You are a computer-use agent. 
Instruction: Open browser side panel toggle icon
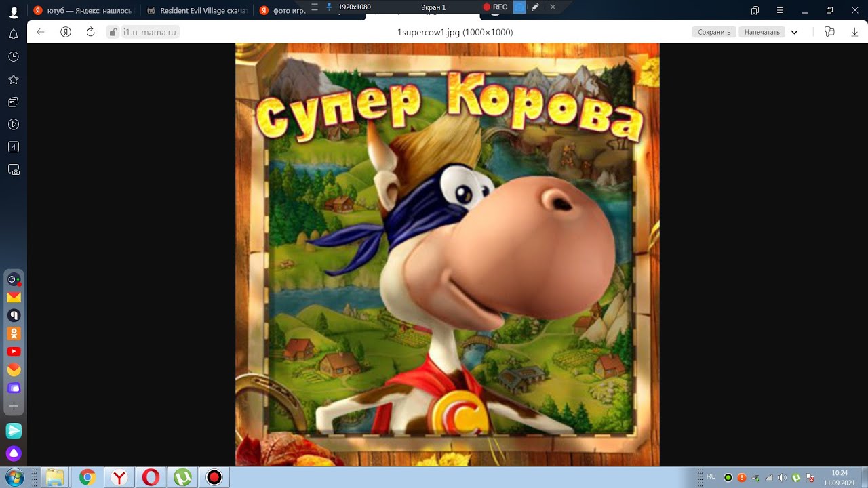point(755,10)
